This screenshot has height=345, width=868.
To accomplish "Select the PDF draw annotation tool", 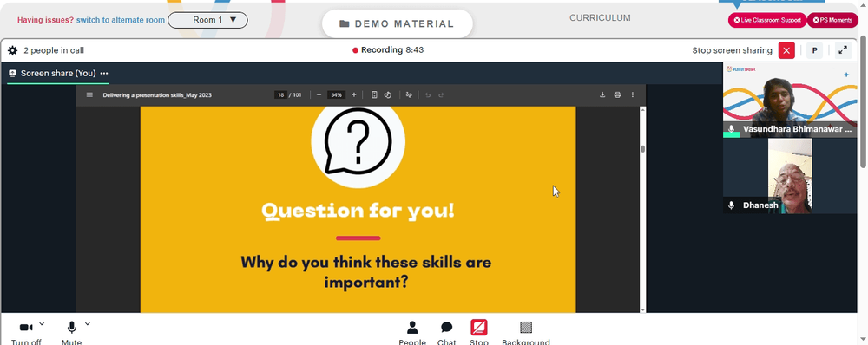I will click(x=409, y=95).
